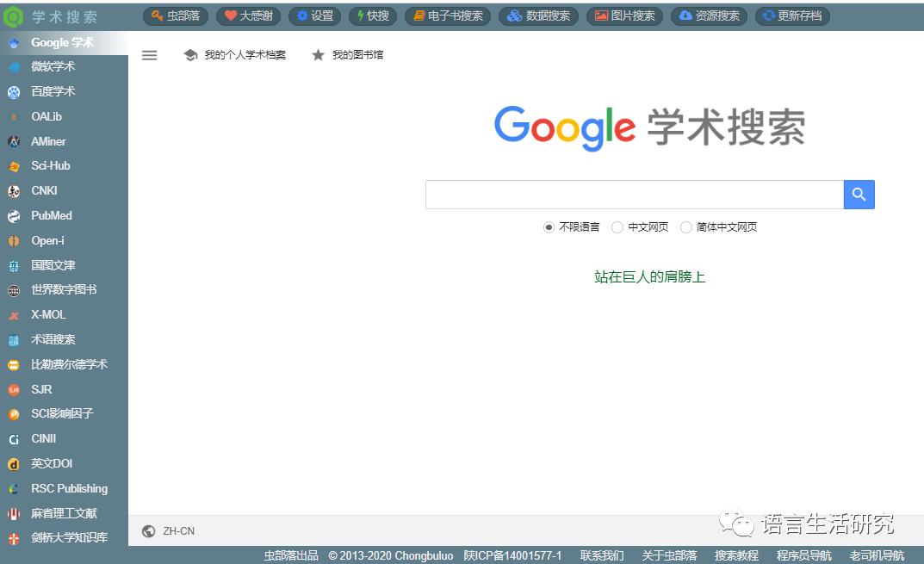Click the RSC Publishing sidebar icon
The height and width of the screenshot is (564, 924).
click(14, 489)
